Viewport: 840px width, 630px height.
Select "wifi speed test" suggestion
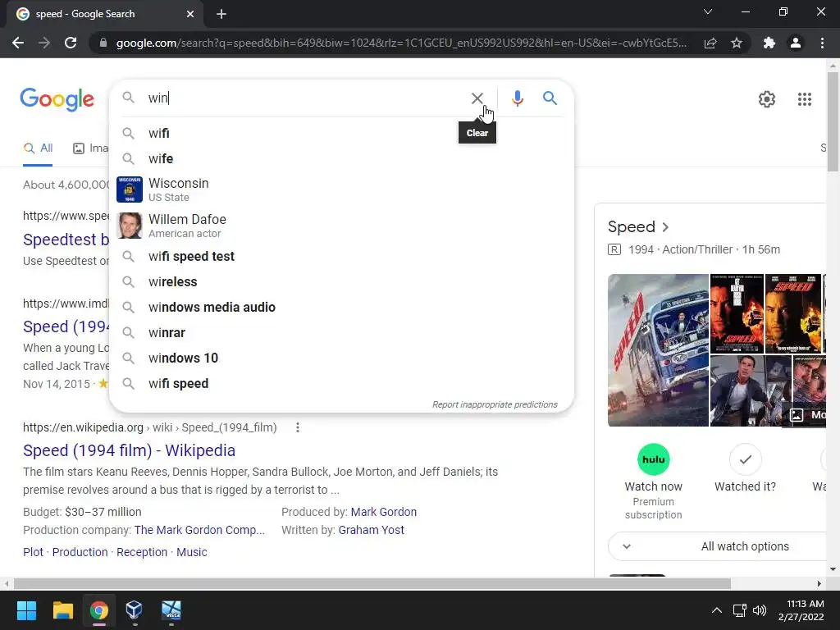tap(341, 256)
